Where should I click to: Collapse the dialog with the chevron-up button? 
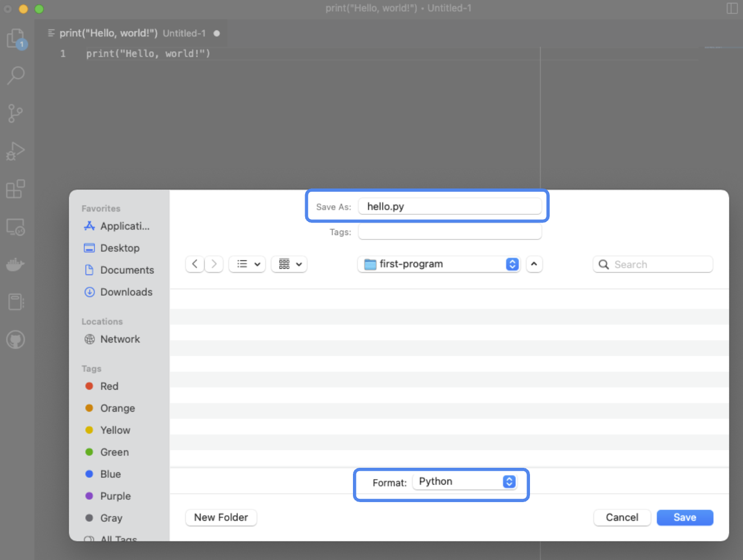534,264
